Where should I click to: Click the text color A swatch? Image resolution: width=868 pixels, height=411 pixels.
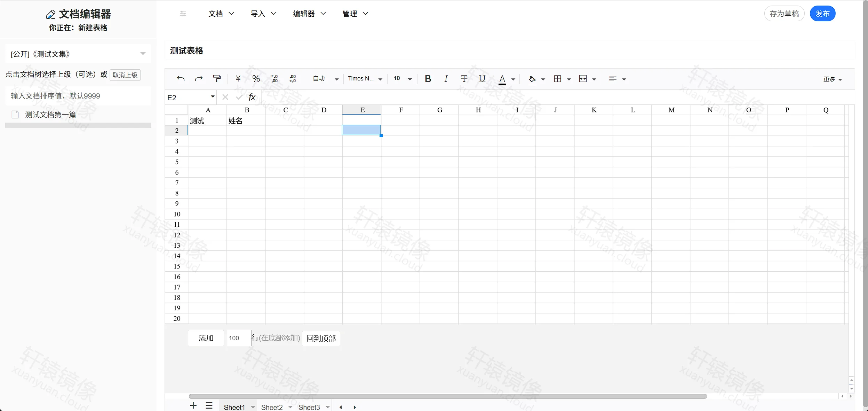coord(502,79)
